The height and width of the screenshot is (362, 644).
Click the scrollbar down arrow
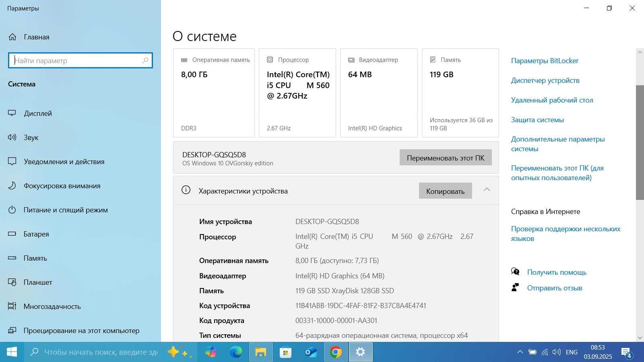click(x=640, y=338)
